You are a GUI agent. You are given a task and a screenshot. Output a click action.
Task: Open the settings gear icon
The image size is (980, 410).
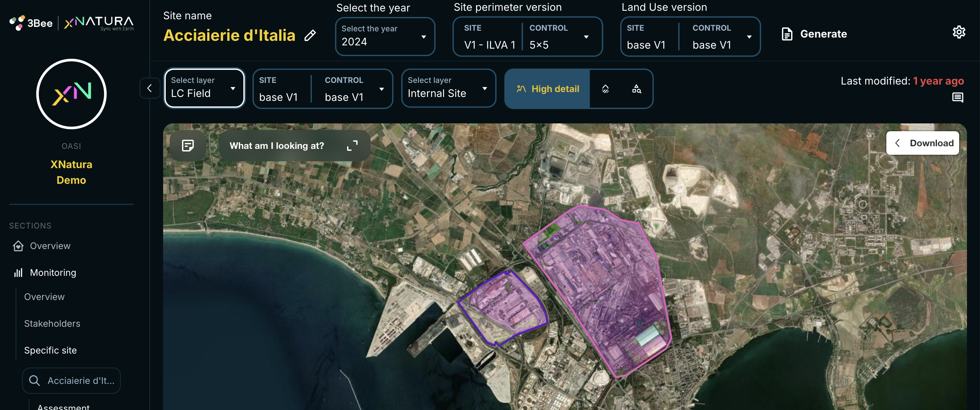point(958,32)
